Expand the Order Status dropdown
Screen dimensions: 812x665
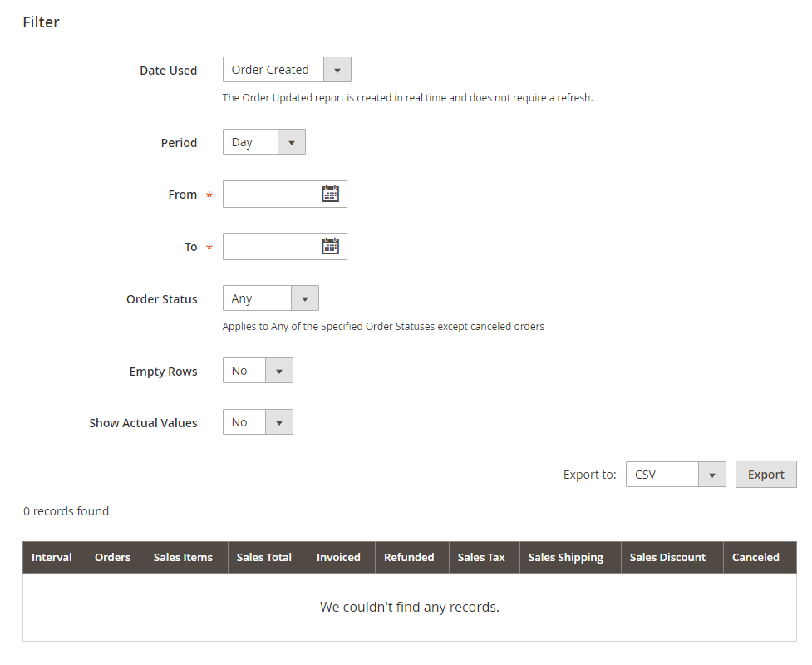pos(270,298)
